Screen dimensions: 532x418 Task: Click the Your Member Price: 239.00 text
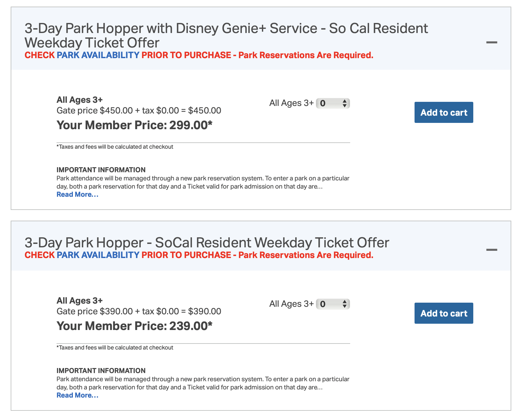point(134,326)
